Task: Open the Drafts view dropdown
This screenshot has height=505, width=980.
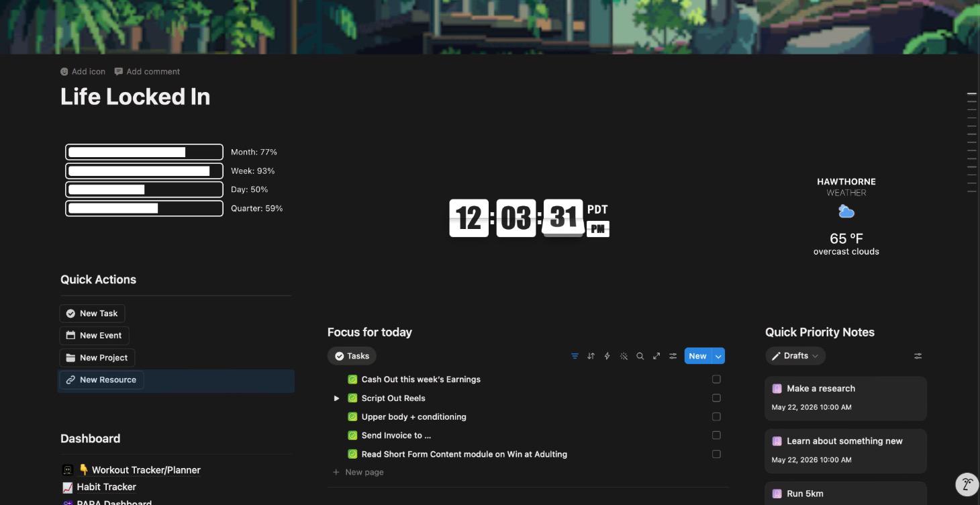Action: (x=795, y=356)
